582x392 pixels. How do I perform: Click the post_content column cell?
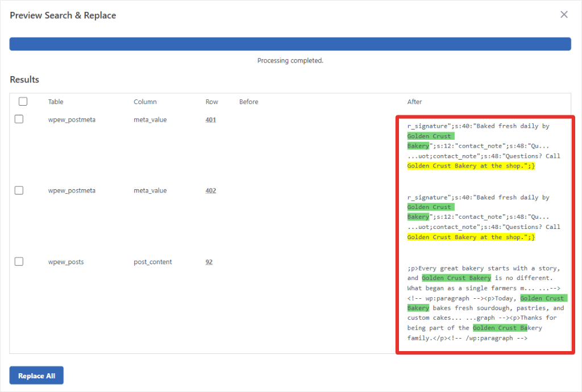(x=152, y=262)
